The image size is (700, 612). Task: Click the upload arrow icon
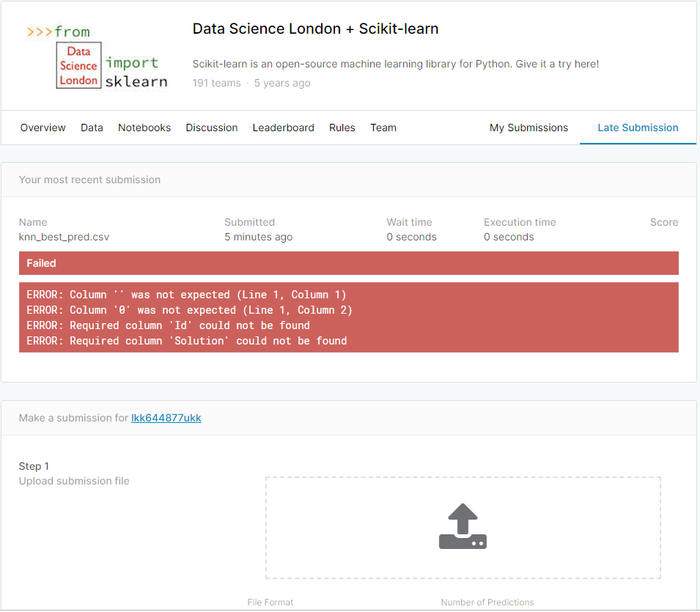pos(463,526)
